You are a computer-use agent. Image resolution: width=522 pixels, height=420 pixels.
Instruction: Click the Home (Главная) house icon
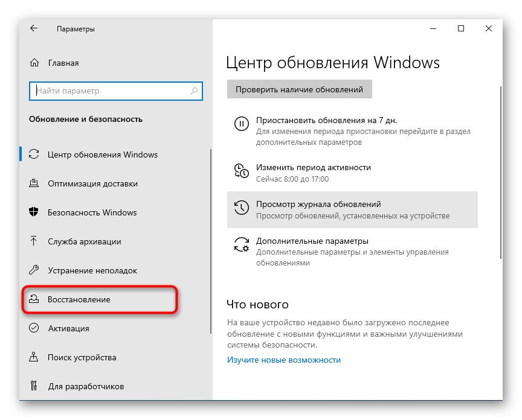(34, 63)
